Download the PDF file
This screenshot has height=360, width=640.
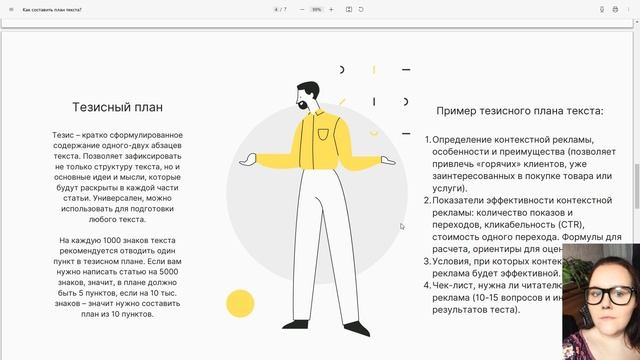pyautogui.click(x=602, y=9)
